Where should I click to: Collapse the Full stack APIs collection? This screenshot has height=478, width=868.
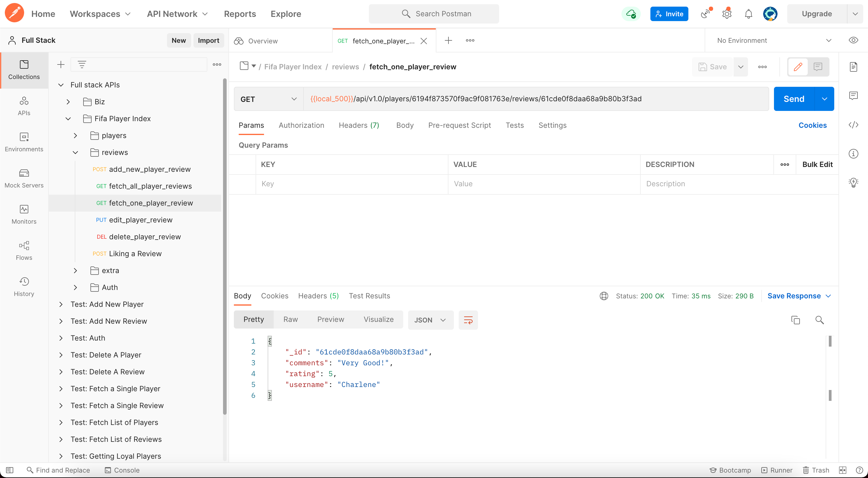point(61,85)
